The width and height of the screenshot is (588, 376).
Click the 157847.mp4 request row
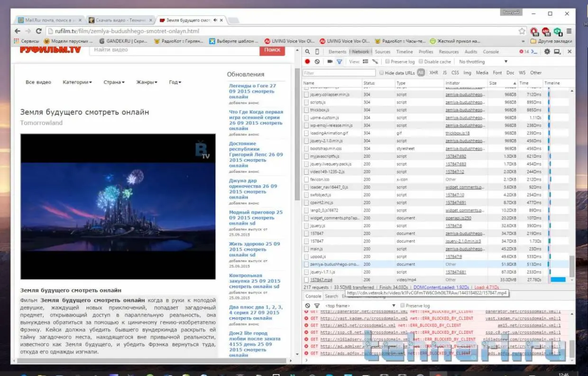click(x=322, y=280)
